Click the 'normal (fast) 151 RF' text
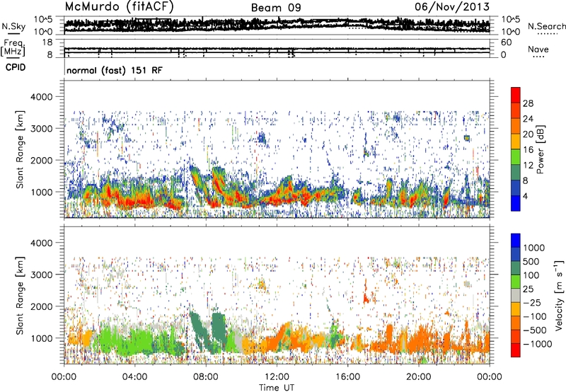Screen dimensions: 566x392 tap(115, 70)
